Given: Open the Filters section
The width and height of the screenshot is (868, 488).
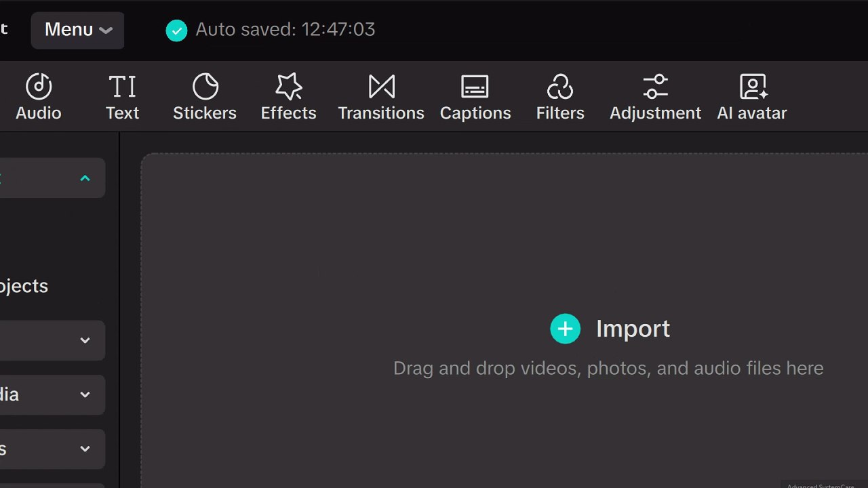Looking at the screenshot, I should click(x=560, y=98).
